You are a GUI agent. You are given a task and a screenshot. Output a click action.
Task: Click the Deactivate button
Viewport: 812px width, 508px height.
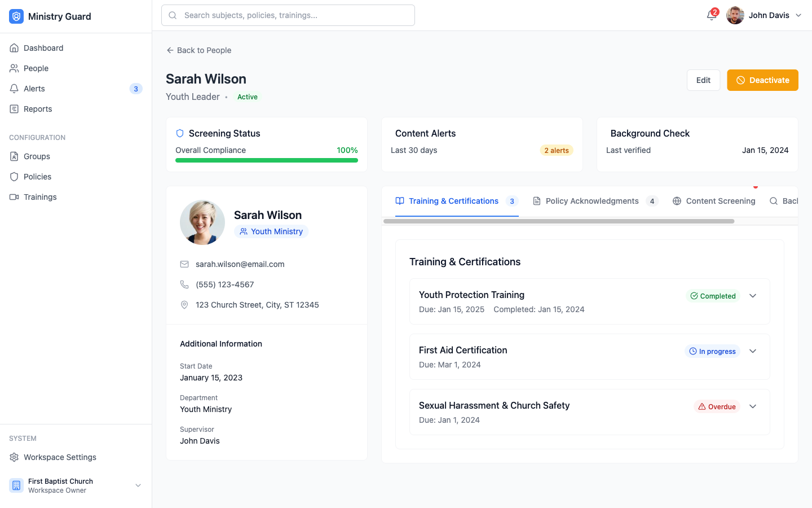(762, 80)
